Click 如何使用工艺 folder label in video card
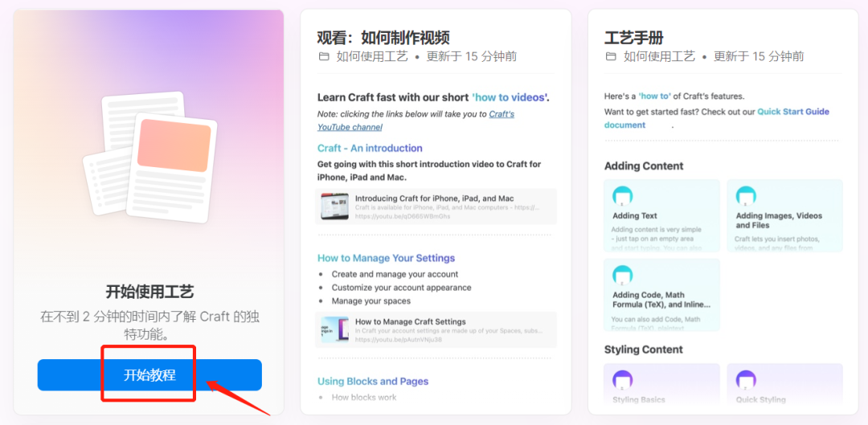 (372, 56)
